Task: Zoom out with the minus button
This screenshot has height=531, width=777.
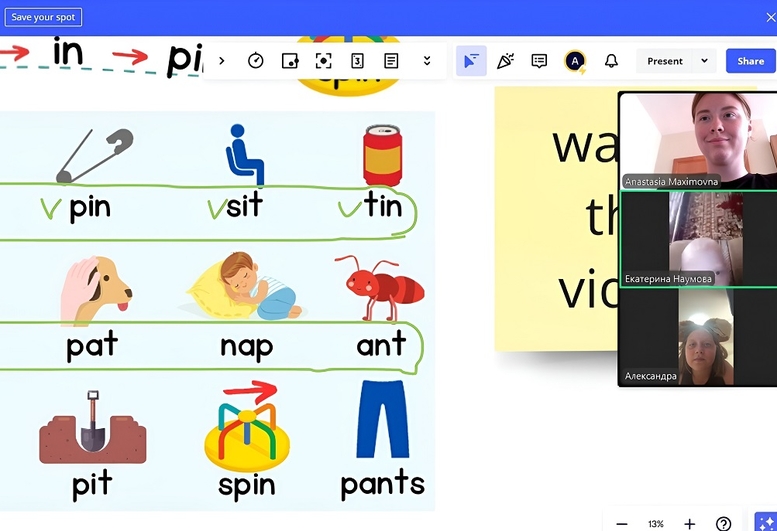Action: click(622, 524)
